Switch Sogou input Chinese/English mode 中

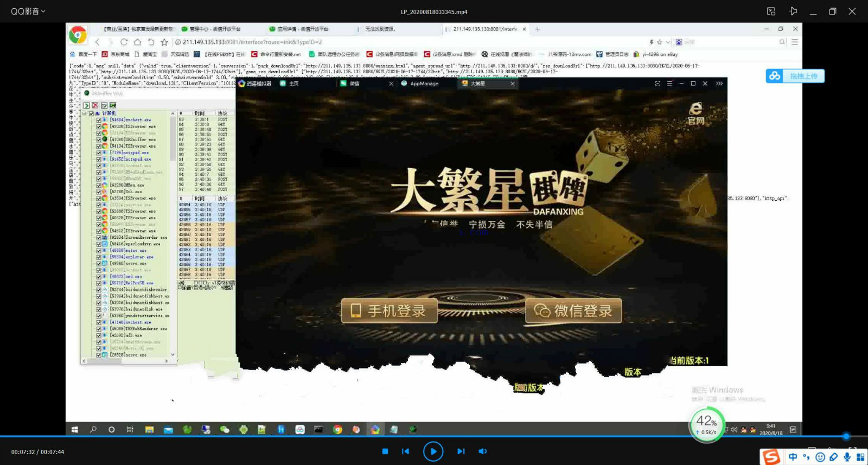click(793, 457)
